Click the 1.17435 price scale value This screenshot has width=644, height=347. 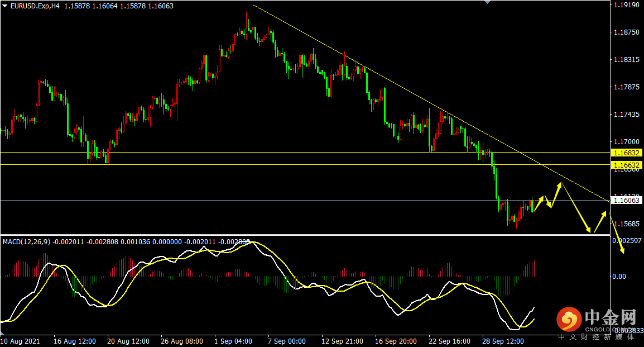(x=626, y=115)
